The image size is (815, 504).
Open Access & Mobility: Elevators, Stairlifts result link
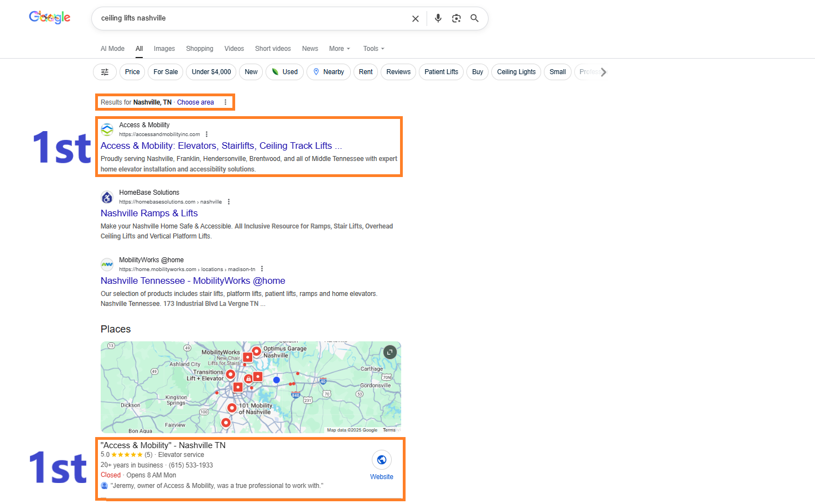coord(221,146)
